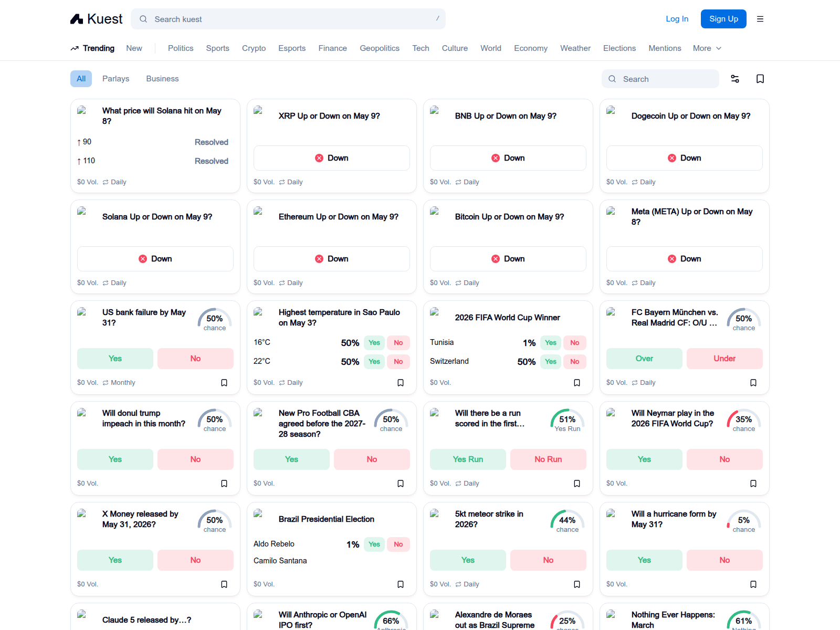Open the Esports category
Screen dimensions: 840x630
click(x=292, y=48)
